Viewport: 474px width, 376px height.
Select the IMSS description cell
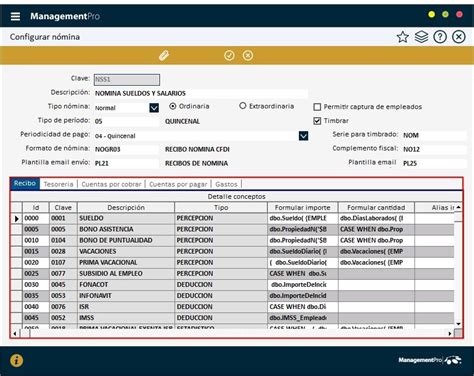[126, 318]
